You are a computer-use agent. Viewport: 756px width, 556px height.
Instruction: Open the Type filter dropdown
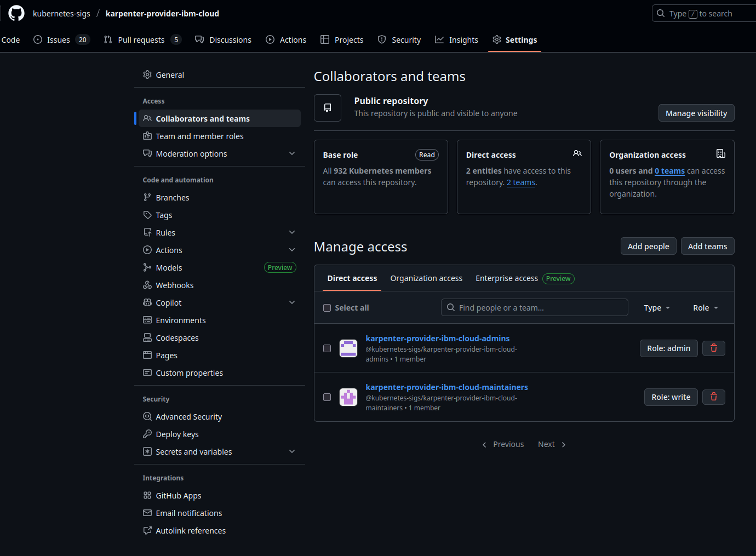(x=656, y=308)
